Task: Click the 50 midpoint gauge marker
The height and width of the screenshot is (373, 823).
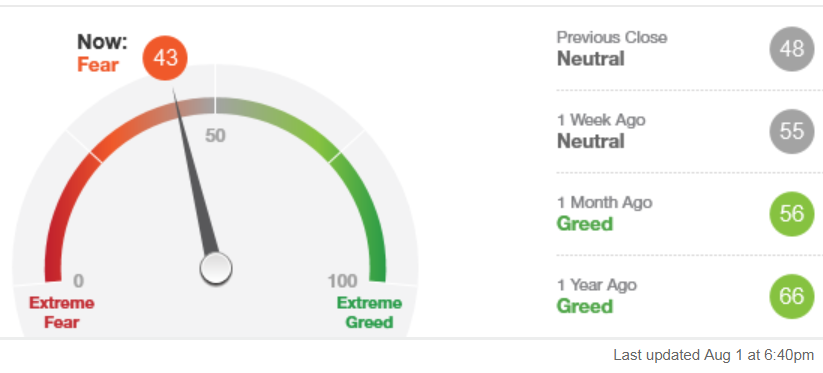Action: pyautogui.click(x=215, y=136)
